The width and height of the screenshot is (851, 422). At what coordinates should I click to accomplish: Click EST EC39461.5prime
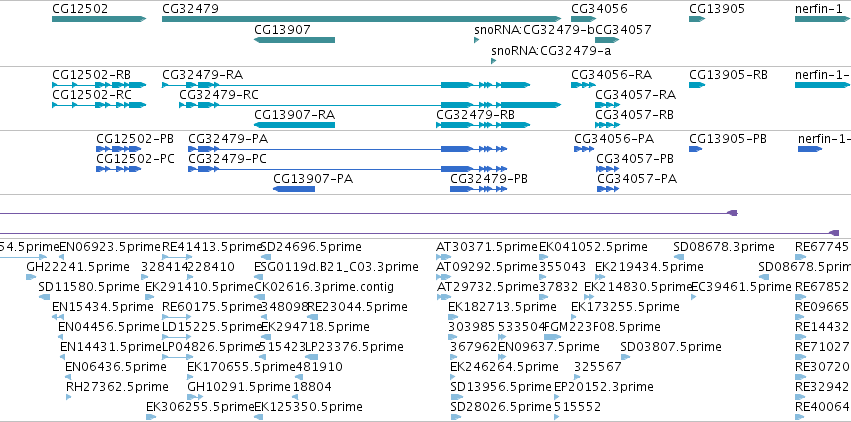tap(743, 286)
